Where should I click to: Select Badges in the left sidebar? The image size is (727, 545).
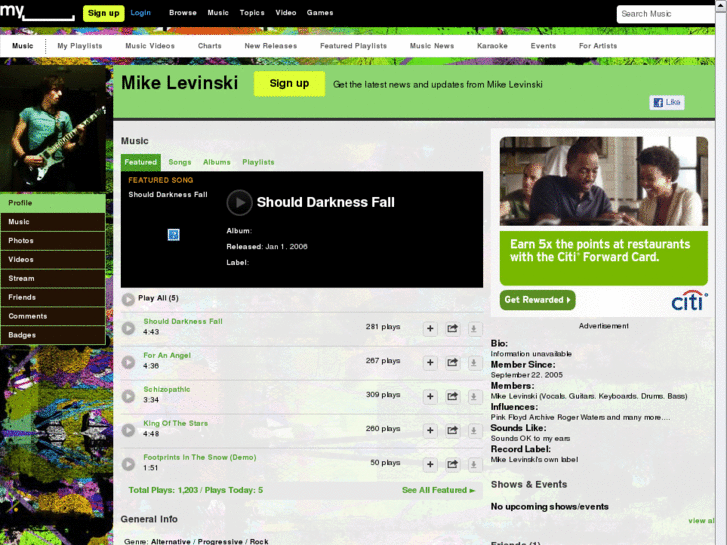point(53,335)
